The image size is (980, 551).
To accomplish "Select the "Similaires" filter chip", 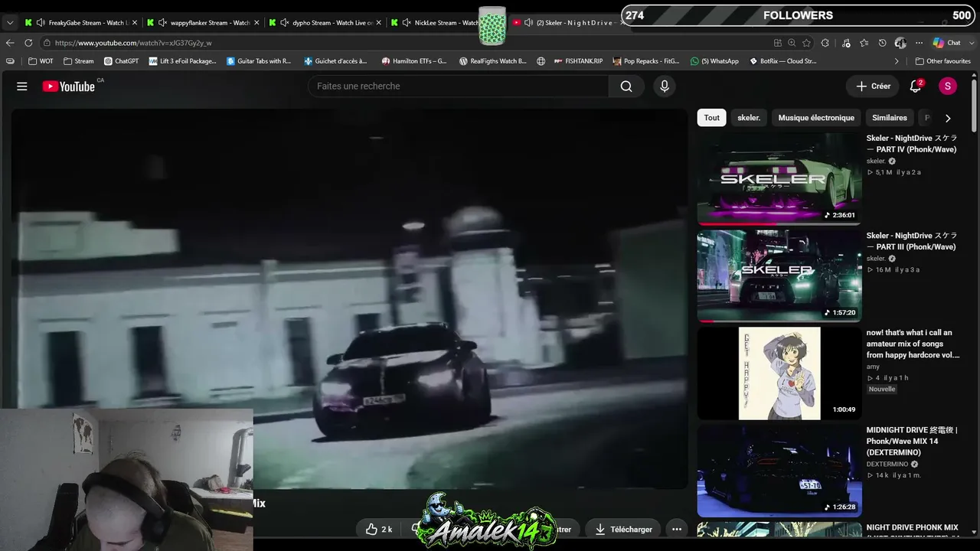I will click(x=890, y=118).
